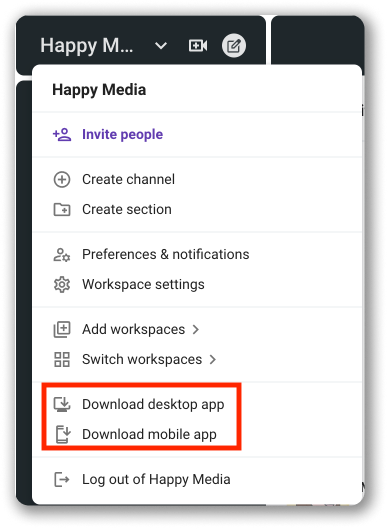This screenshot has height=529, width=388.
Task: Open Preferences & notifications
Action: tap(166, 254)
